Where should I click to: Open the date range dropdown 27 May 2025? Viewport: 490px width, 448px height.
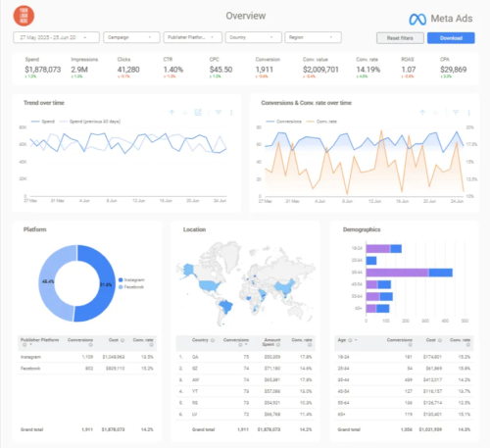(x=56, y=37)
